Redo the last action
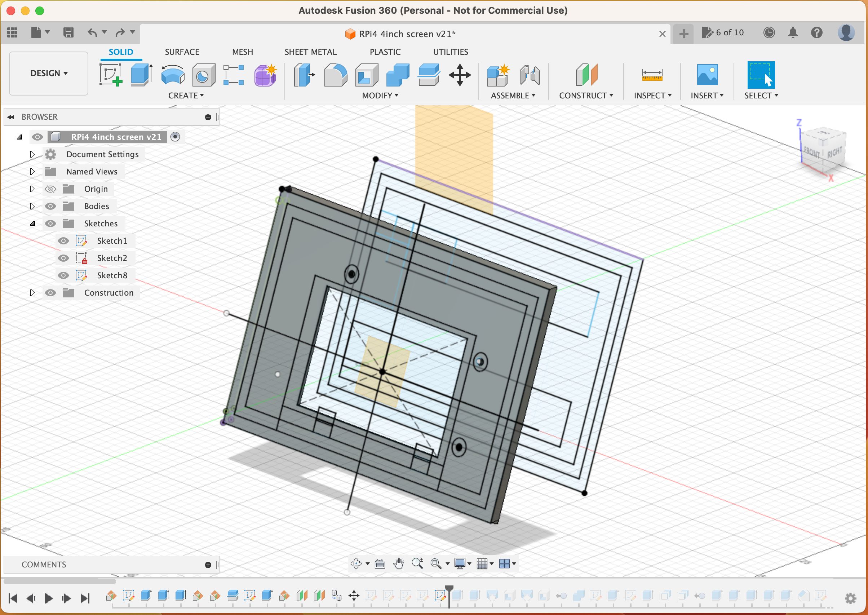 point(120,32)
